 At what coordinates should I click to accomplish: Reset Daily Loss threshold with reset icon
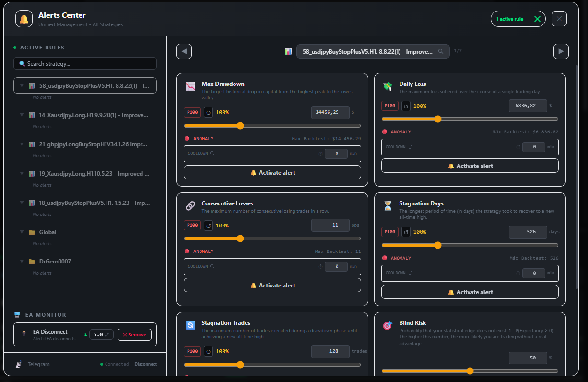pos(406,106)
